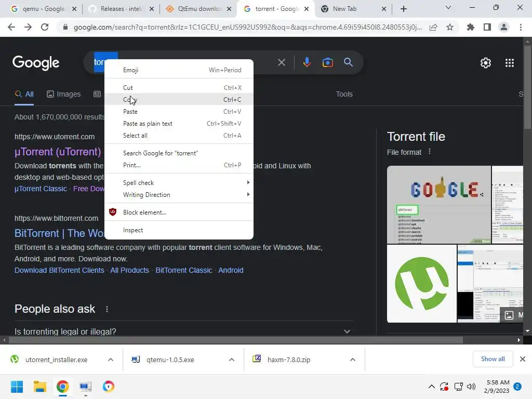Choose Paste from context menu
Image resolution: width=532 pixels, height=399 pixels.
click(x=179, y=112)
